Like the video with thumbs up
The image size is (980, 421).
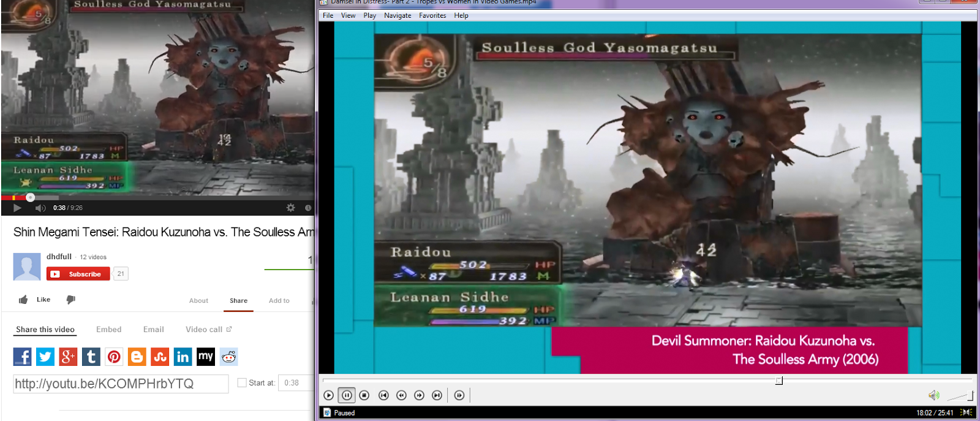coord(23,300)
